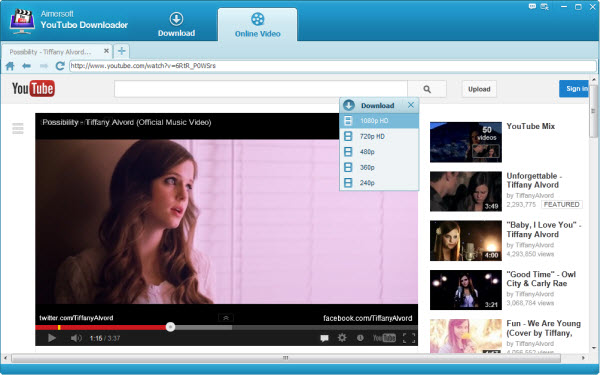Close the Possibility - Tiffany Alvord browser tab
Screen dimensions: 600x375
(106, 51)
